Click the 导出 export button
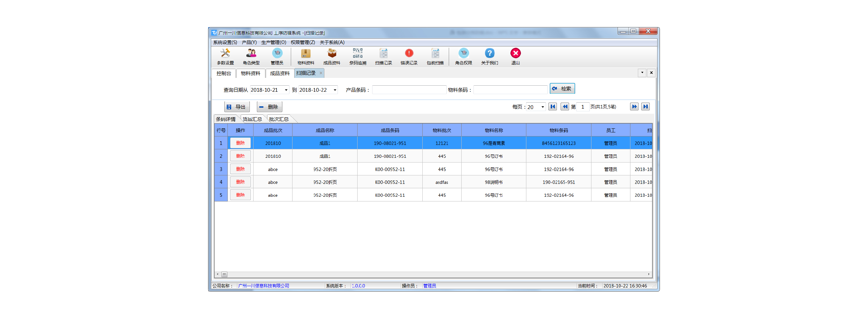This screenshot has height=322, width=868. [x=237, y=107]
